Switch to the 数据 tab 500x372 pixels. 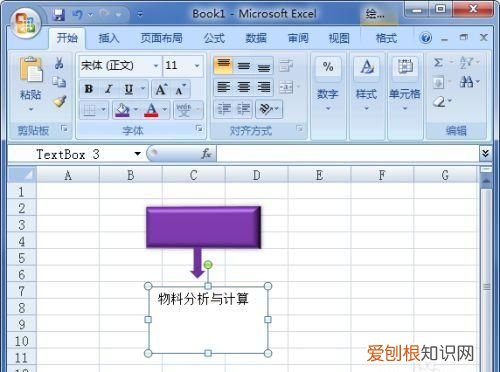(256, 38)
